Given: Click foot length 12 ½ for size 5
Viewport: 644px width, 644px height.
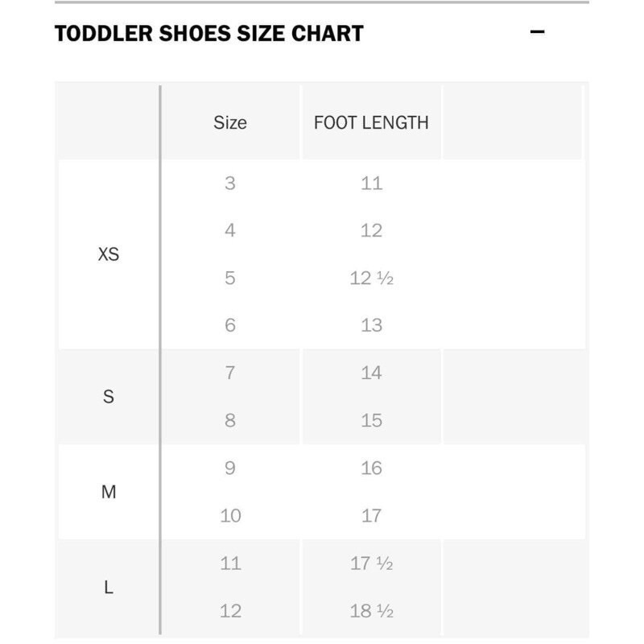Looking at the screenshot, I should tap(372, 276).
